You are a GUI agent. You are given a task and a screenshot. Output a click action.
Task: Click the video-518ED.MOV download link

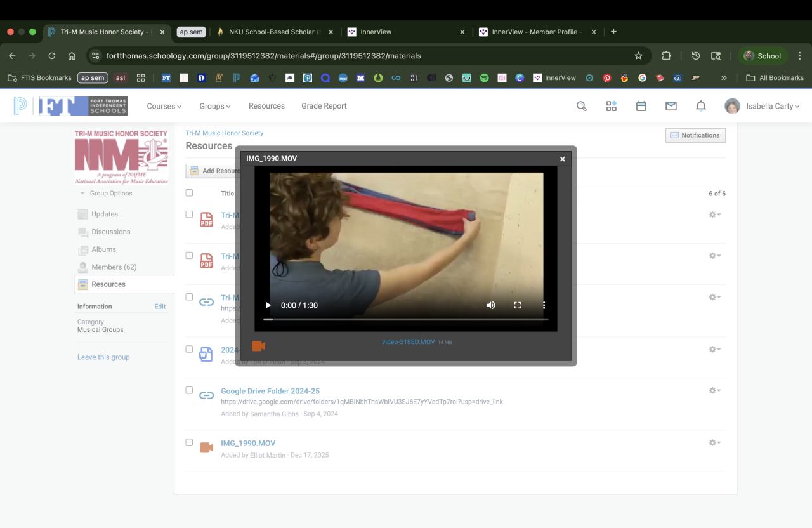pos(408,342)
